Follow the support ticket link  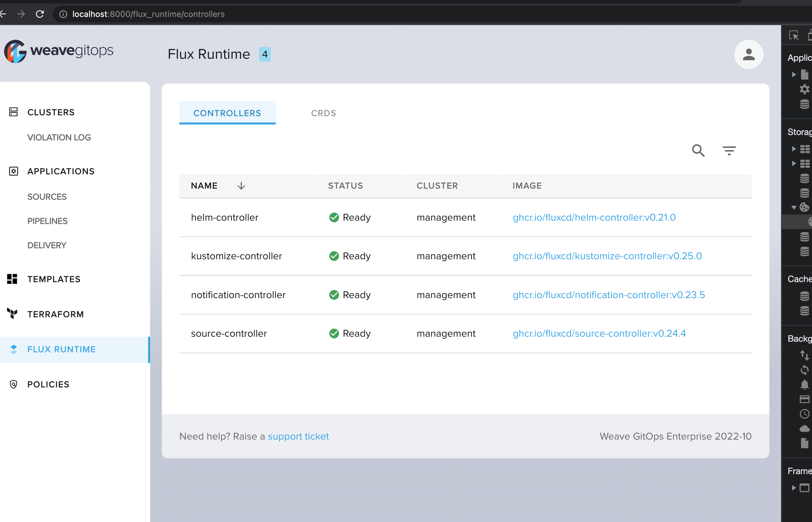pos(298,436)
